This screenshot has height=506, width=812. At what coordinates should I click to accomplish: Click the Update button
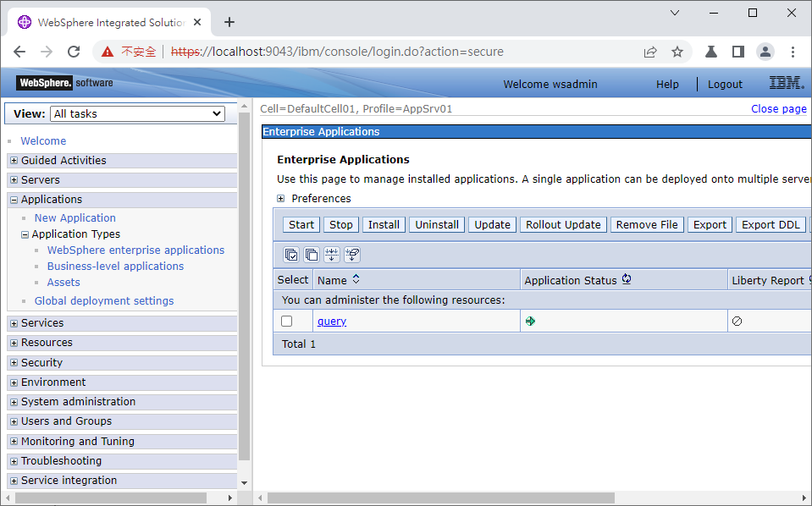pos(492,224)
